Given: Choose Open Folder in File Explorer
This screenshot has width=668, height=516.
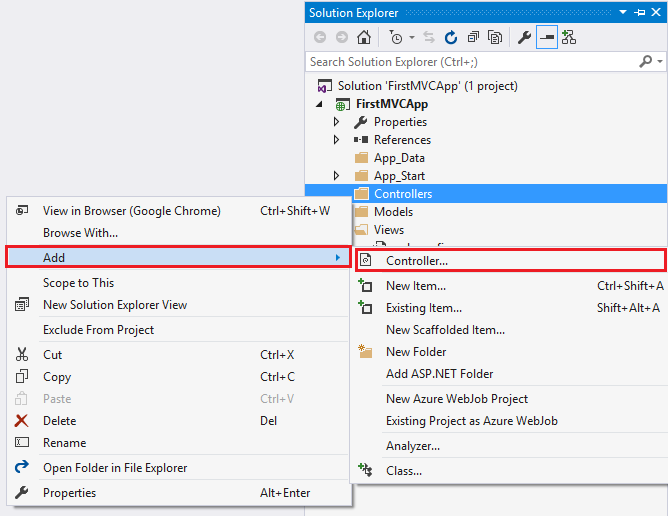Looking at the screenshot, I should tap(179, 468).
